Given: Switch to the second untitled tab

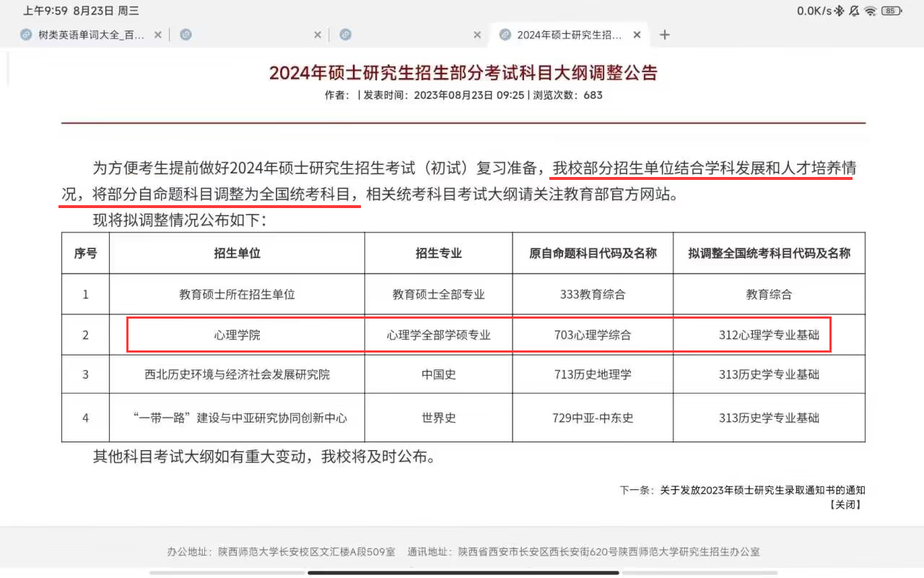Looking at the screenshot, I should [245, 35].
